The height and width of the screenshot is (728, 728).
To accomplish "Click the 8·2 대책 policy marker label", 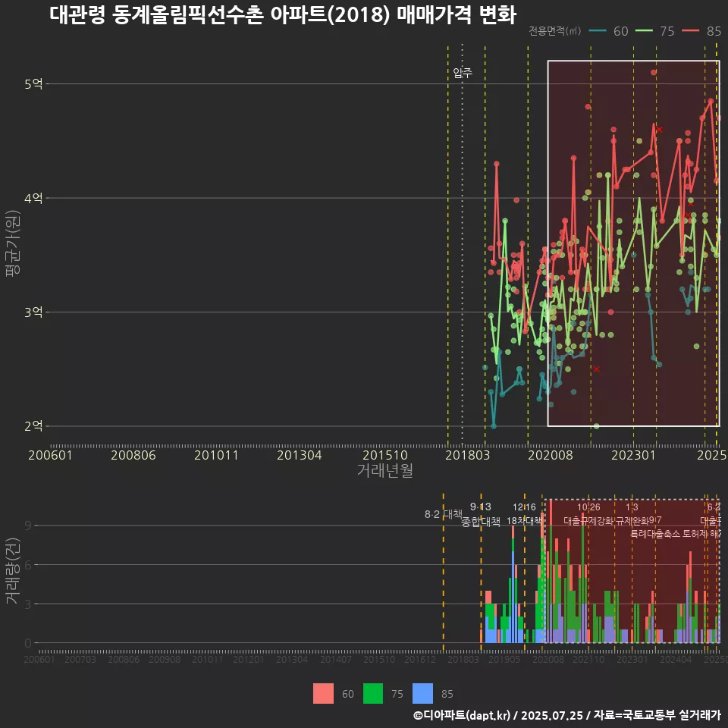I will 444,514.
